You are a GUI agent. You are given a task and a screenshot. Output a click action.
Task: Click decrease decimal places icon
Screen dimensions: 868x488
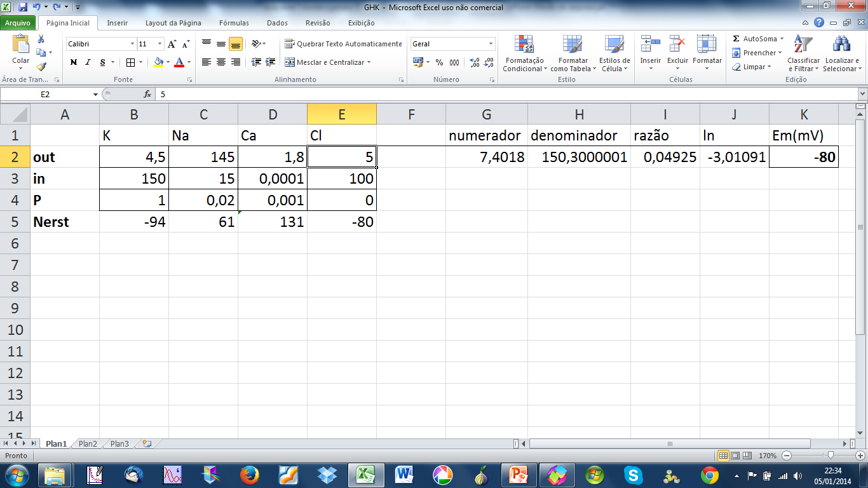(x=489, y=62)
